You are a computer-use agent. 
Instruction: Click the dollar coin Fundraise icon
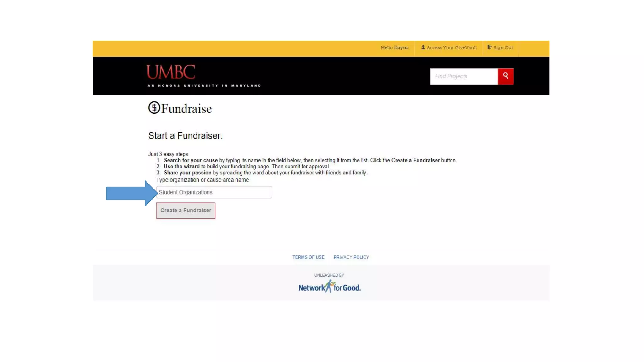(x=154, y=108)
